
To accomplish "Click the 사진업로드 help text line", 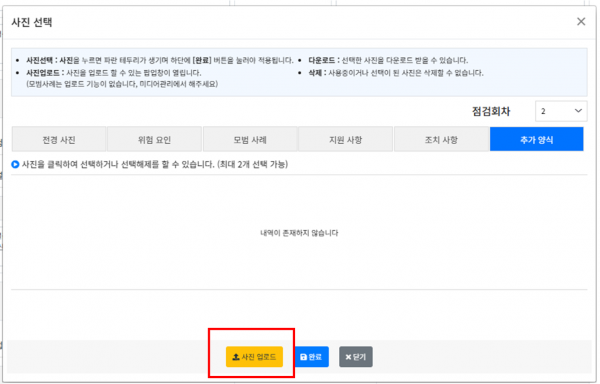I will click(x=114, y=73).
